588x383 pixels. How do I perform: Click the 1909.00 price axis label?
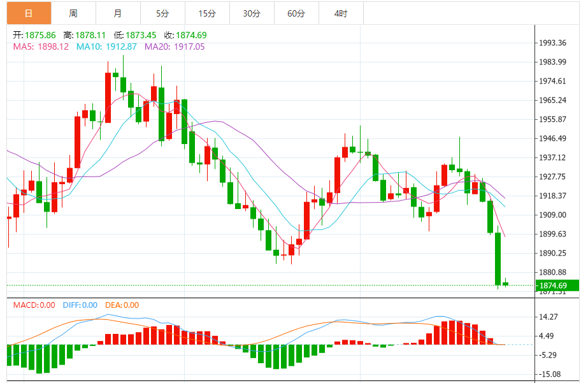tap(552, 215)
